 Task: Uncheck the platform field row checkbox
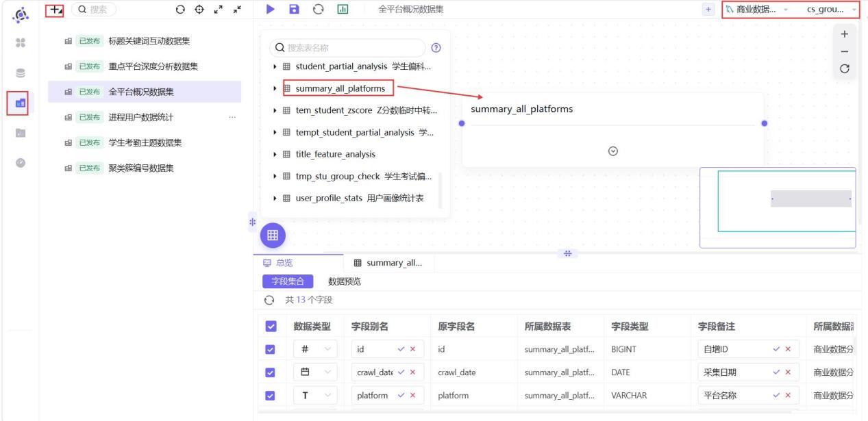270,396
